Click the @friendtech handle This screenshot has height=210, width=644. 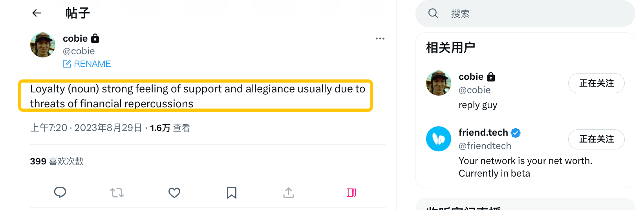point(485,146)
